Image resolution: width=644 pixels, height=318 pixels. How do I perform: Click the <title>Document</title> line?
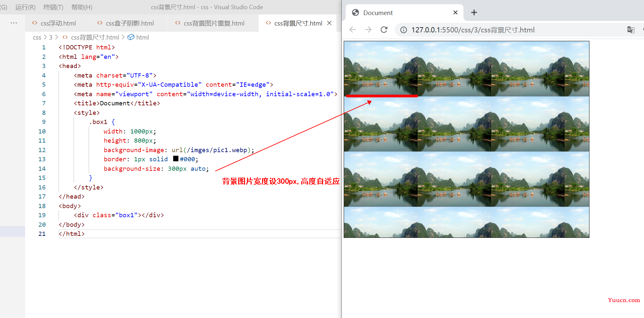pos(117,103)
